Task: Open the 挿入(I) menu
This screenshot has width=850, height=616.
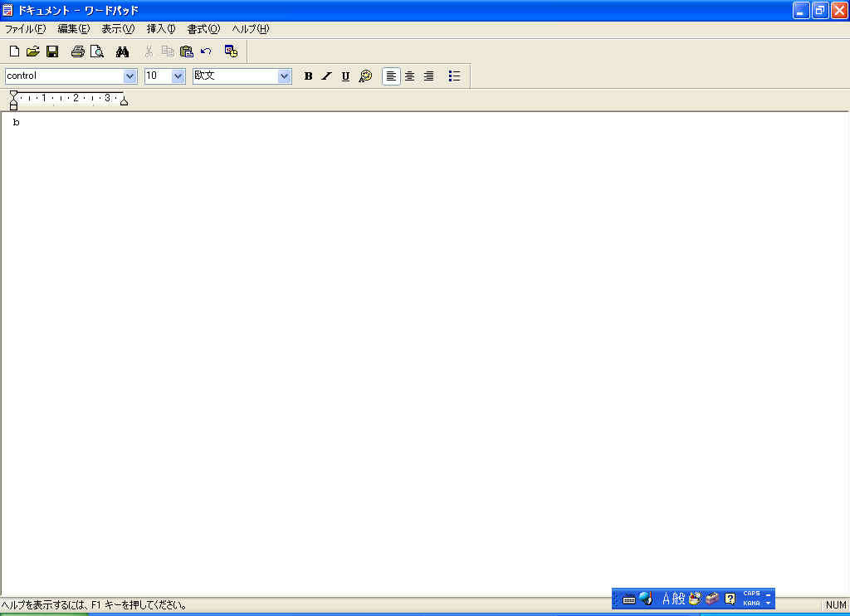Action: (x=161, y=29)
